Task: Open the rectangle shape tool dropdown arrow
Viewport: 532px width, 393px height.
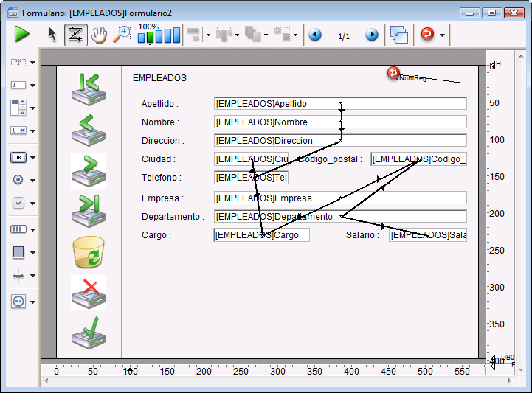Action: [x=33, y=252]
